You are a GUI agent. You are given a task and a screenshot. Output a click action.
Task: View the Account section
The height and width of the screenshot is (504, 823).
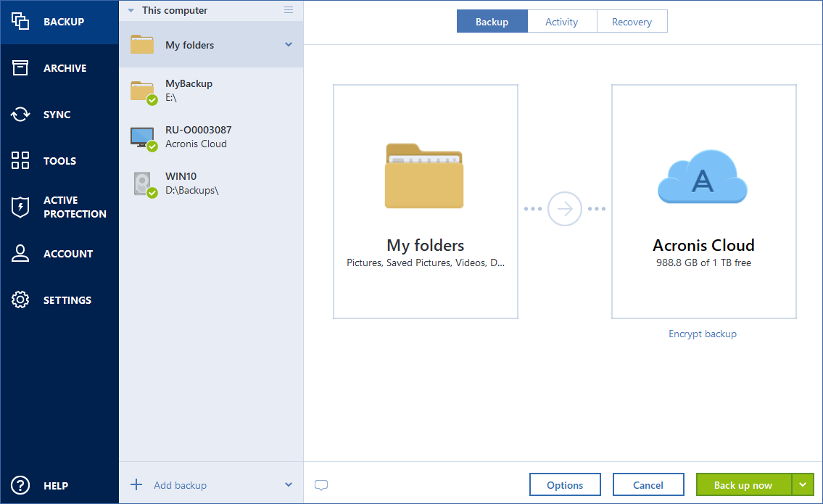click(x=20, y=253)
